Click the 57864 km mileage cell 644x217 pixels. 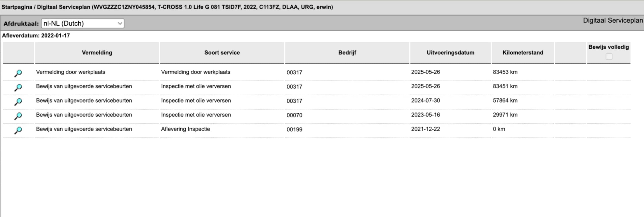click(x=505, y=101)
